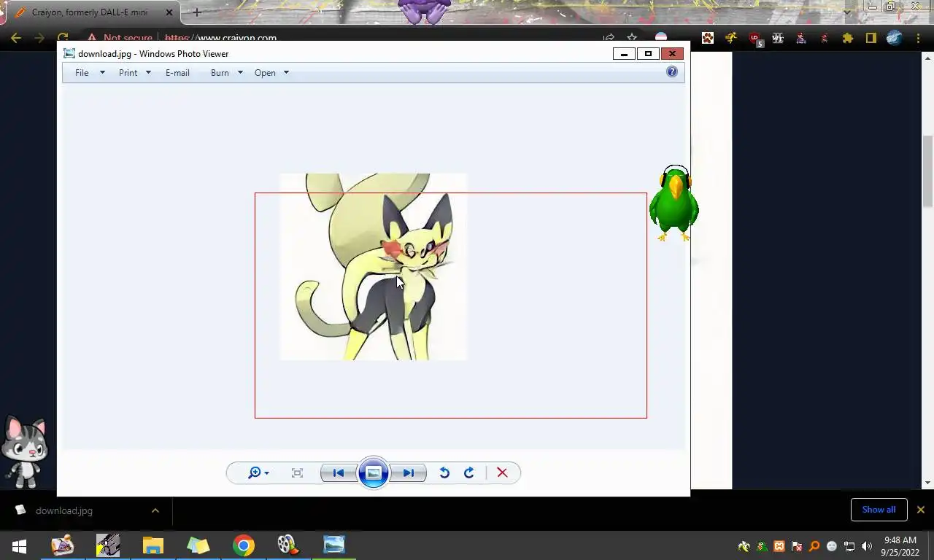The image size is (934, 560).
Task: Open the Print menu
Action: tap(128, 73)
